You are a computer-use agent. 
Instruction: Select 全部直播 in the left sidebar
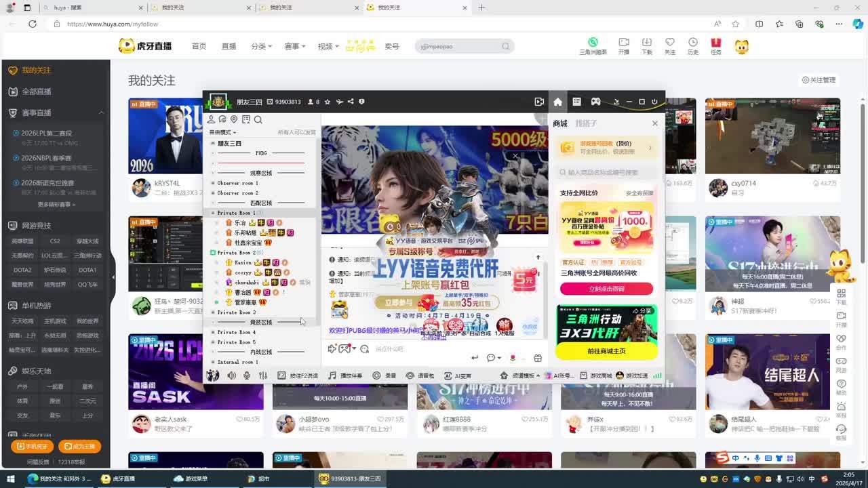click(37, 91)
